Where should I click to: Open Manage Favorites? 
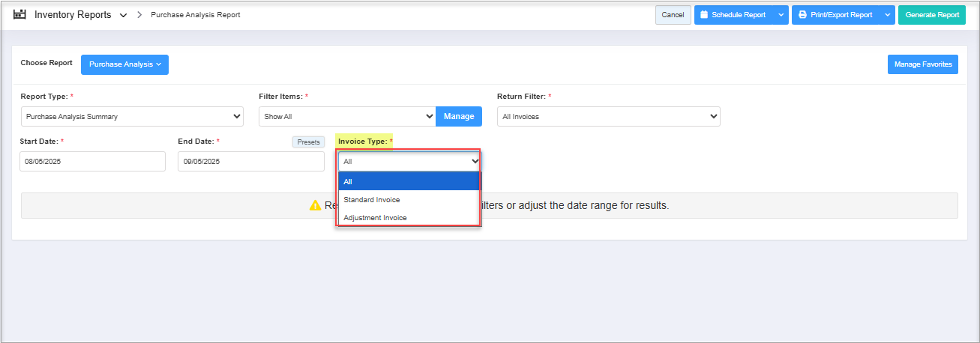pos(923,64)
